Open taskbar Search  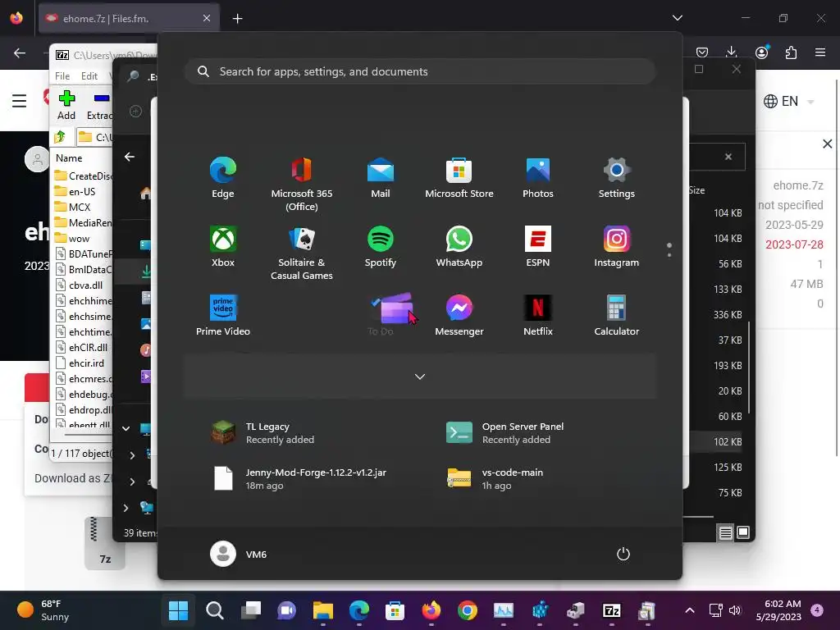215,610
